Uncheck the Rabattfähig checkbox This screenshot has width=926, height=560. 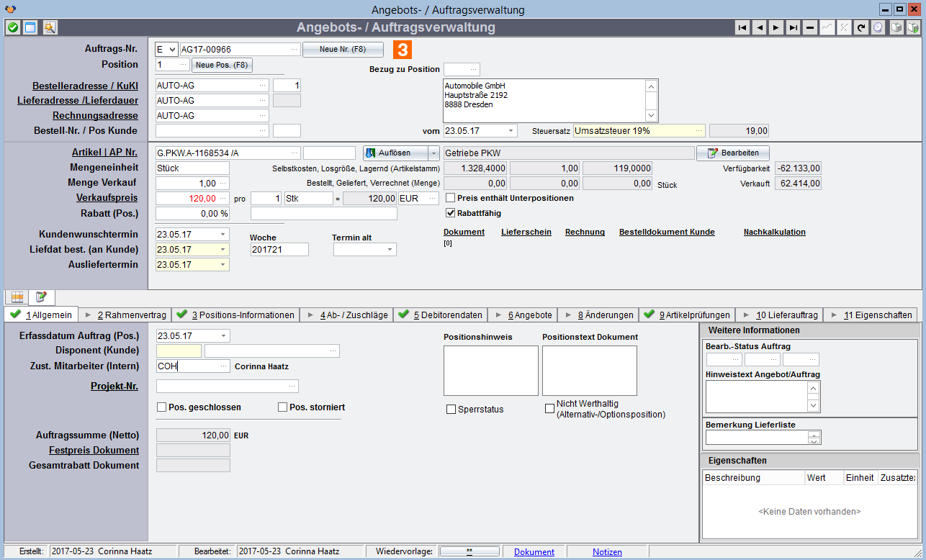(x=451, y=213)
